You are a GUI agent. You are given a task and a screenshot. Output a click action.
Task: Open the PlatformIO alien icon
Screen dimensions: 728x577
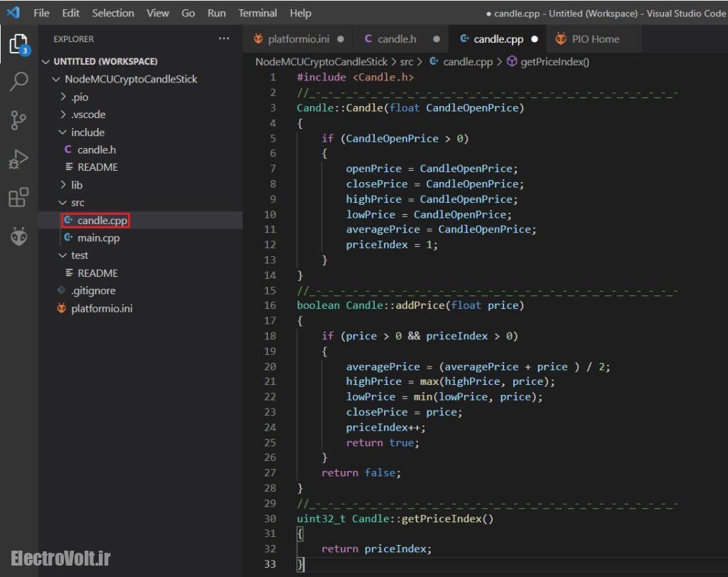tap(18, 236)
